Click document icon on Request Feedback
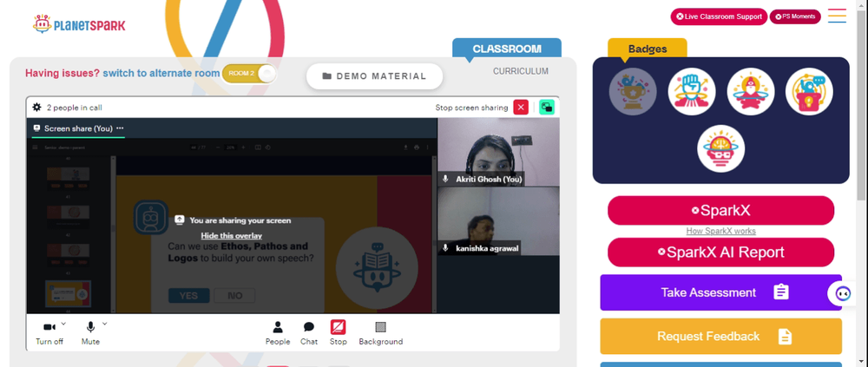The image size is (868, 367). coord(785,336)
